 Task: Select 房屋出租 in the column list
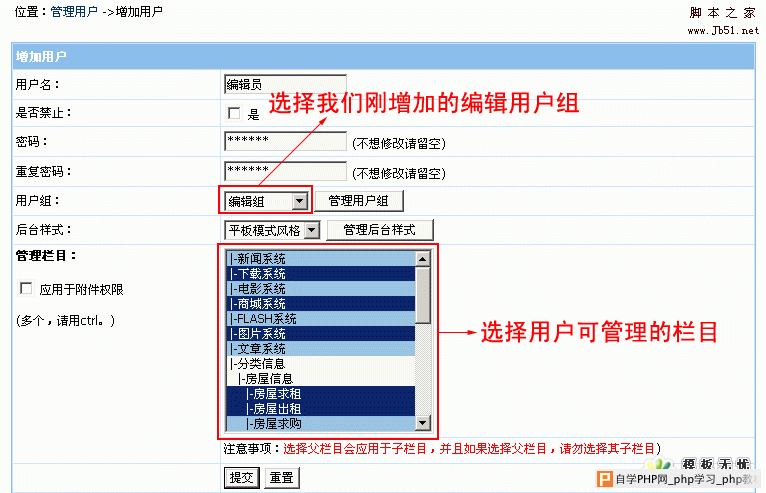tap(320, 408)
